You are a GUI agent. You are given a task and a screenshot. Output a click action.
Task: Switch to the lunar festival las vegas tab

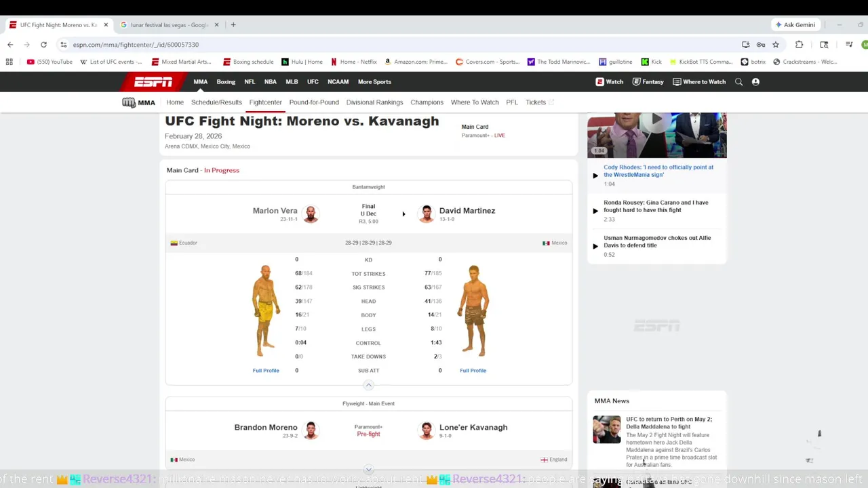[x=170, y=25]
